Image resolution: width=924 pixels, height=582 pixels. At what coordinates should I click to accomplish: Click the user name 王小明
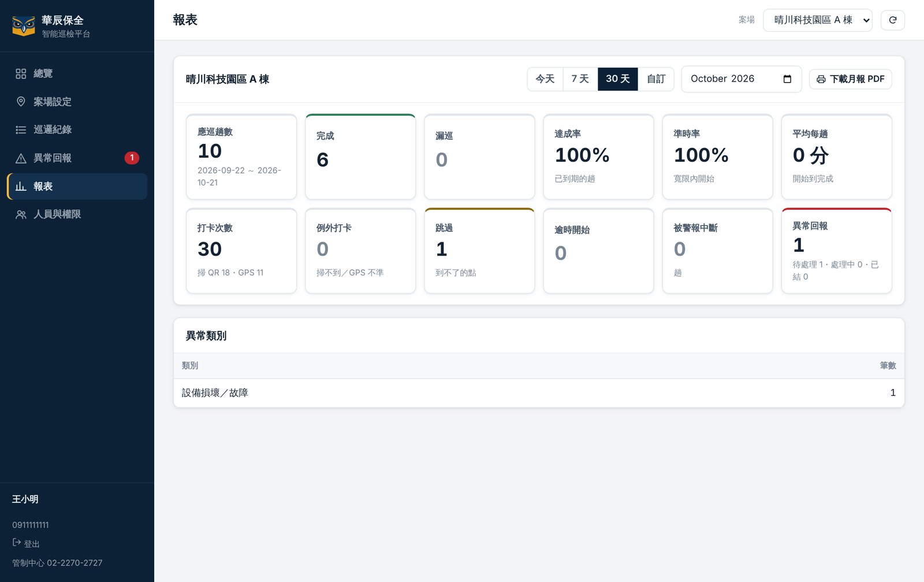tap(25, 499)
